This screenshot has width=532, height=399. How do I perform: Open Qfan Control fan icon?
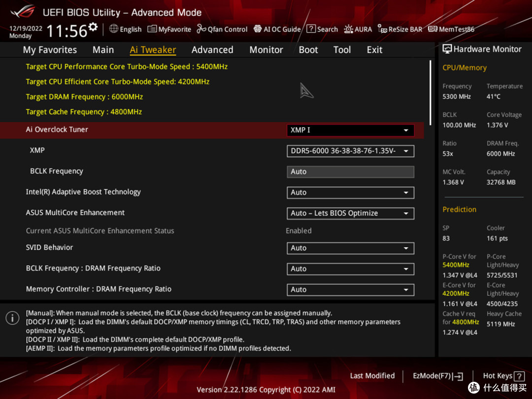click(x=201, y=29)
